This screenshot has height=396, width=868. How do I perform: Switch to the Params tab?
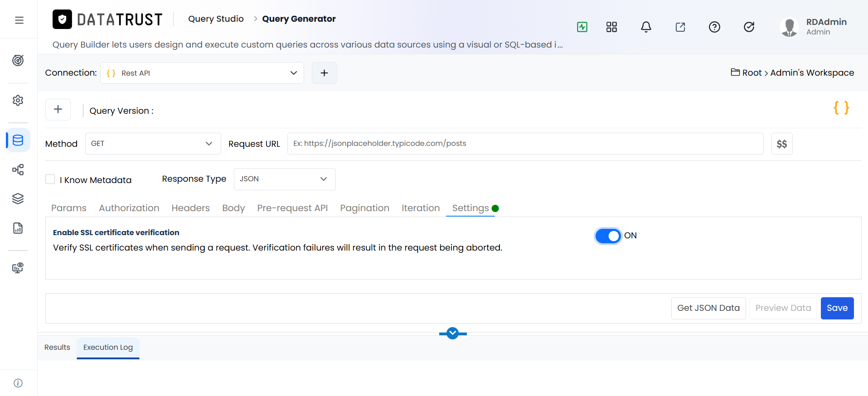pyautogui.click(x=69, y=208)
